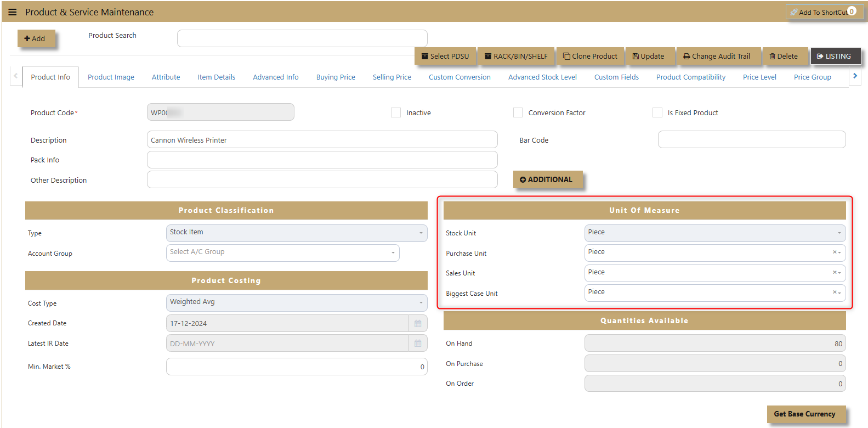The width and height of the screenshot is (868, 428).
Task: Expand ADDITIONAL fields
Action: point(548,179)
